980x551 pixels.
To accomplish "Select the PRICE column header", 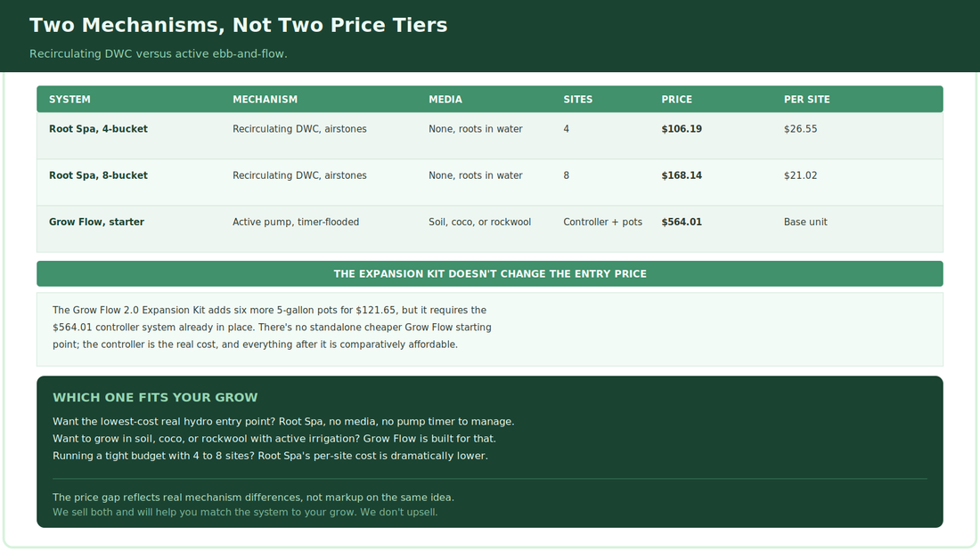I will click(x=676, y=100).
